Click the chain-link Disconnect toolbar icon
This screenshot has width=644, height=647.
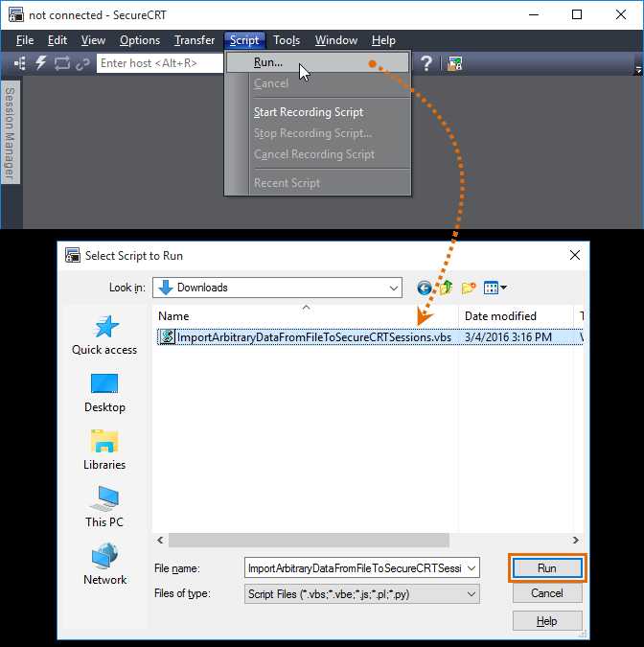pyautogui.click(x=82, y=64)
